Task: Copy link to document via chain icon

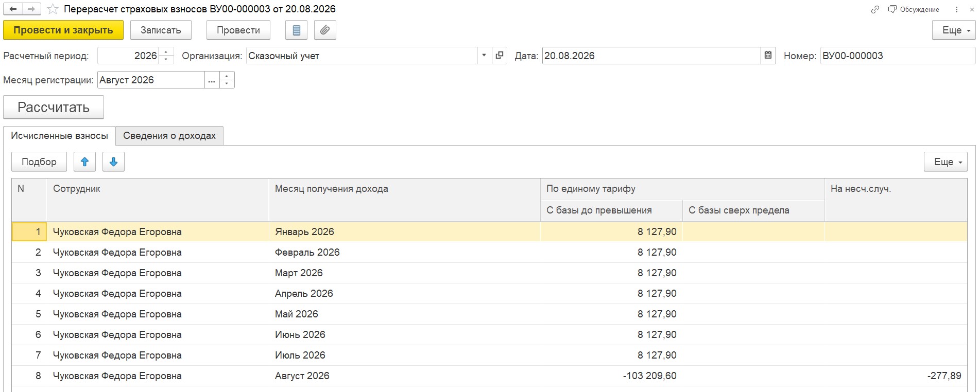Action: coord(875,9)
